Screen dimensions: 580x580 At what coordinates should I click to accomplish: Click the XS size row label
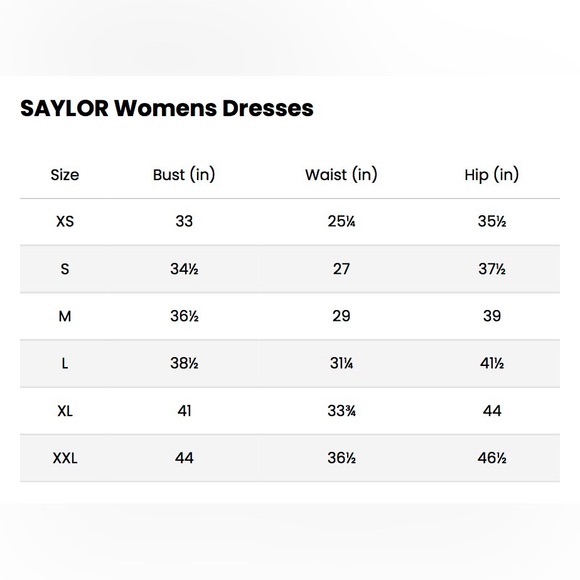pos(65,222)
